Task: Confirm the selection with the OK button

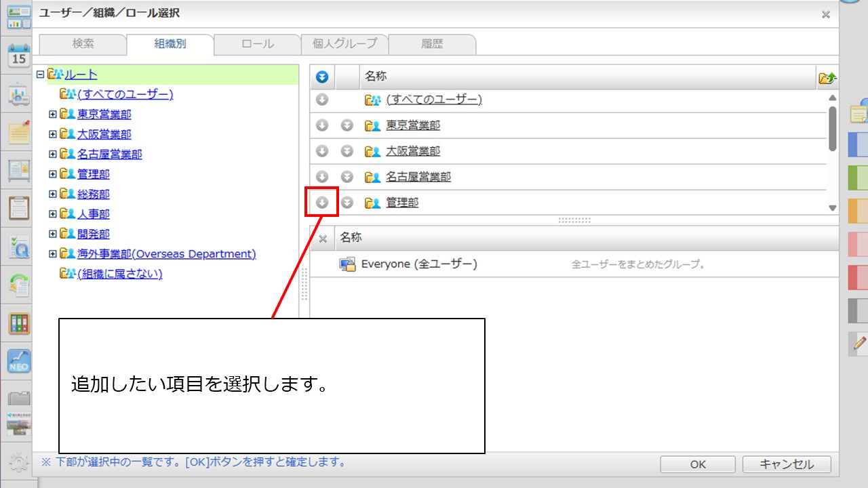Action: 698,464
